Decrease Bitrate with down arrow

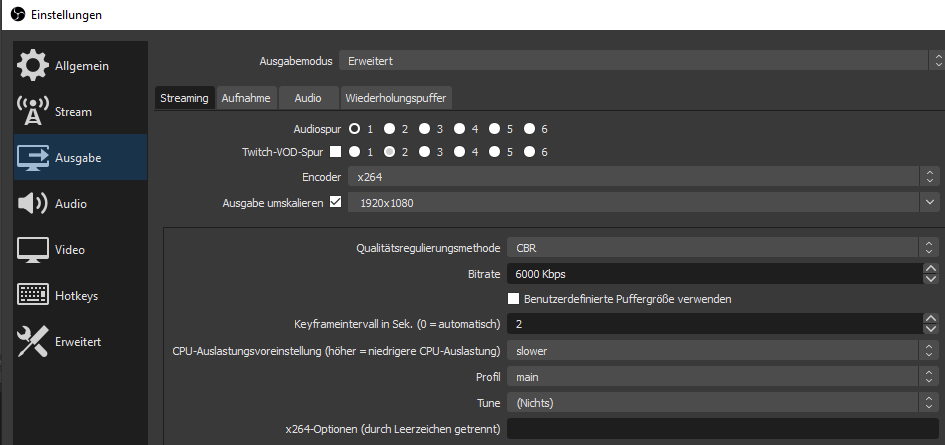[x=931, y=279]
